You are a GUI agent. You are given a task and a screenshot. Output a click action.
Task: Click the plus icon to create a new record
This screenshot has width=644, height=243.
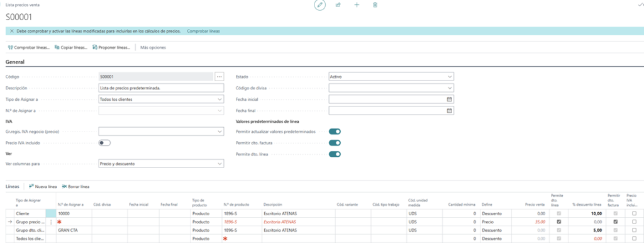click(x=357, y=5)
